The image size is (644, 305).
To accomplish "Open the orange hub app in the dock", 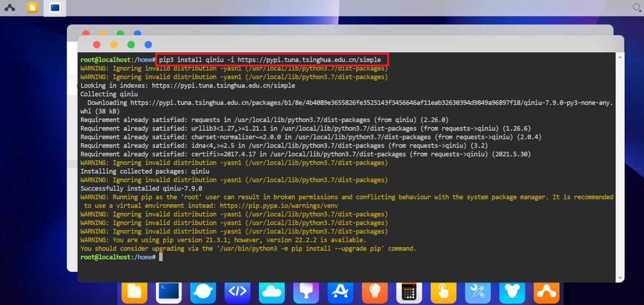I will (x=547, y=293).
